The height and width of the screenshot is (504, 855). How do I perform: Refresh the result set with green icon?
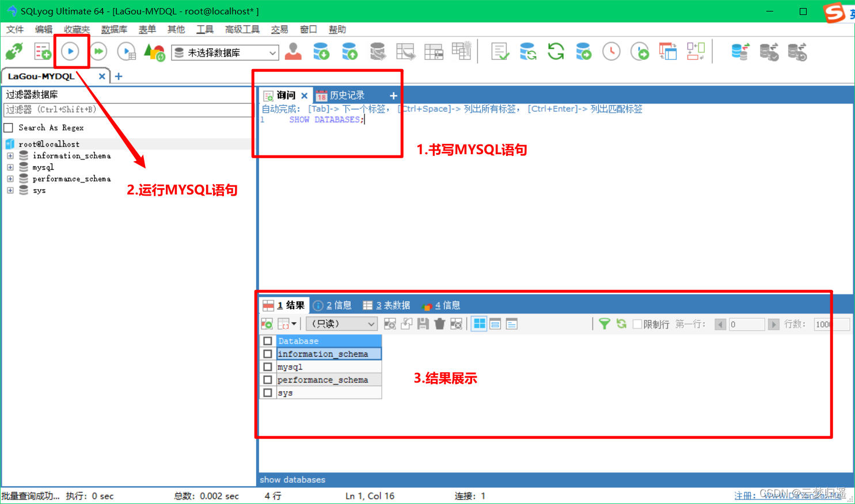coord(621,324)
